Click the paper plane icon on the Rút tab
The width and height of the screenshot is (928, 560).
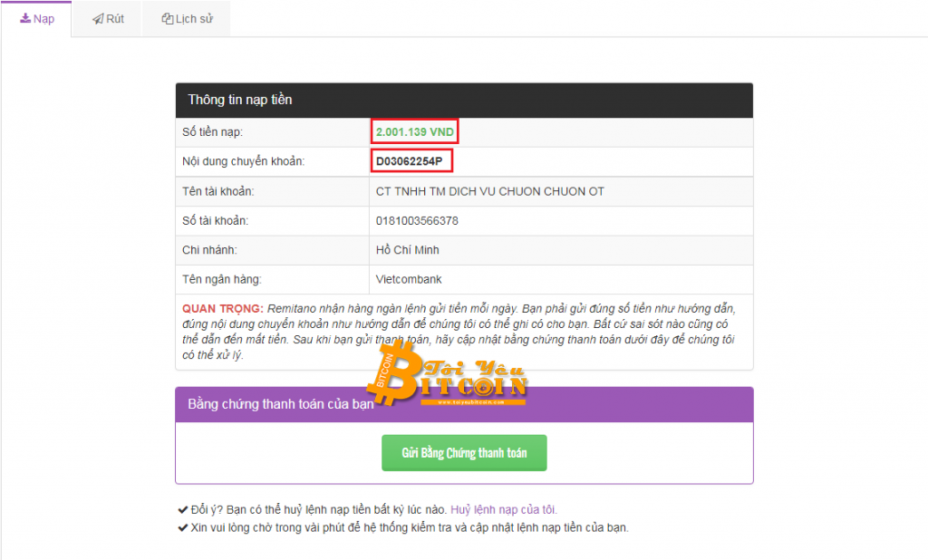[98, 19]
